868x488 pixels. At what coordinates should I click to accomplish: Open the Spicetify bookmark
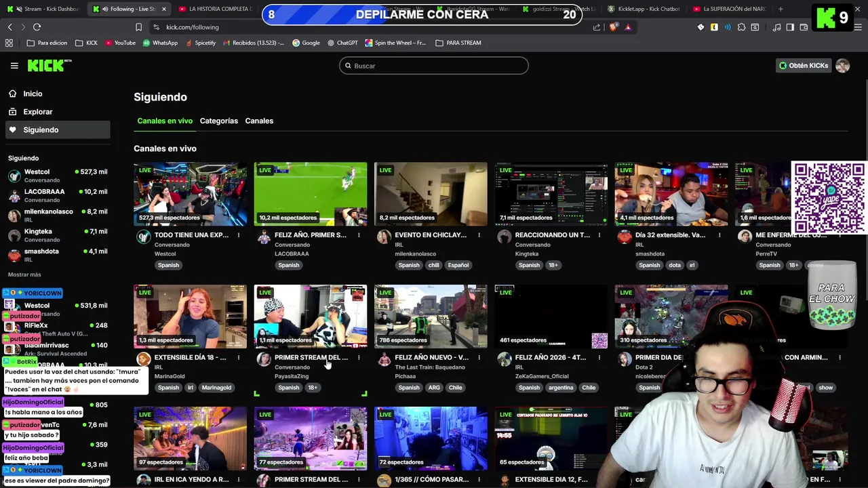(x=200, y=43)
